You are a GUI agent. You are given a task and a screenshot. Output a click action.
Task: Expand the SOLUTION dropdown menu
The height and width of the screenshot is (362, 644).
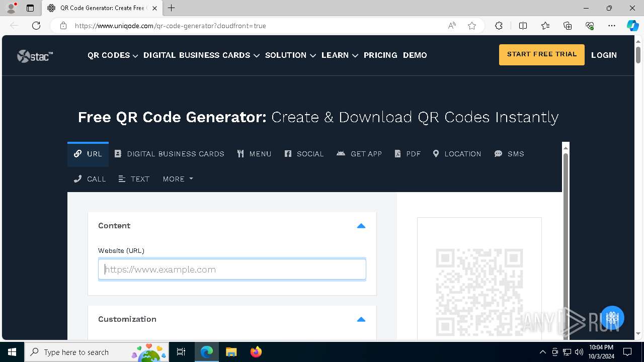tap(290, 55)
